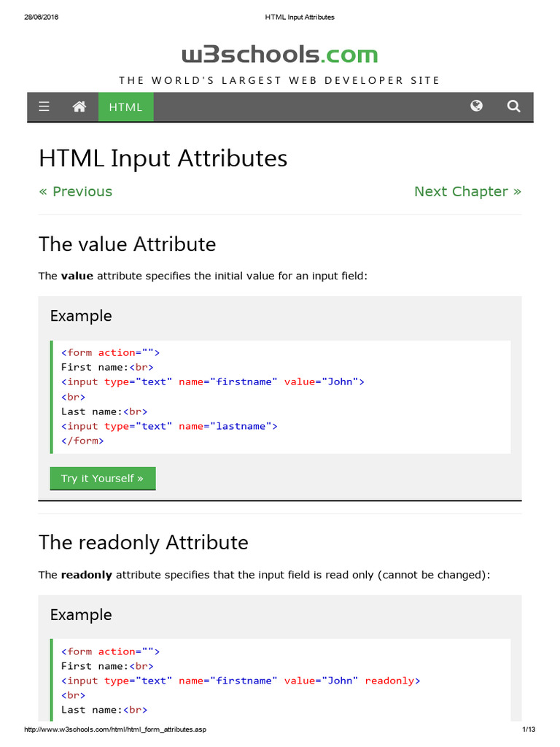Go to the « Previous chapter link
This screenshot has height=747, width=560.
(75, 191)
